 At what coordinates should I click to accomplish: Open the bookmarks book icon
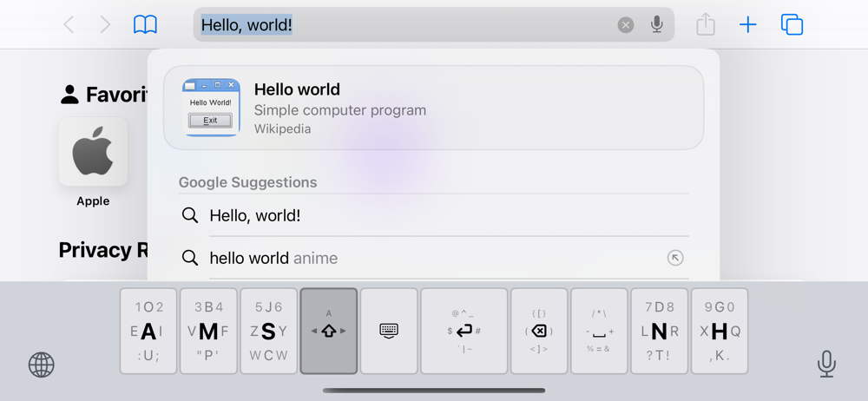(146, 25)
